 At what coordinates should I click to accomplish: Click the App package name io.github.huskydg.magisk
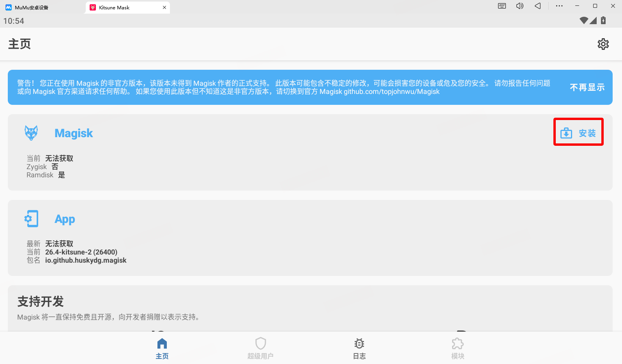[86, 260]
